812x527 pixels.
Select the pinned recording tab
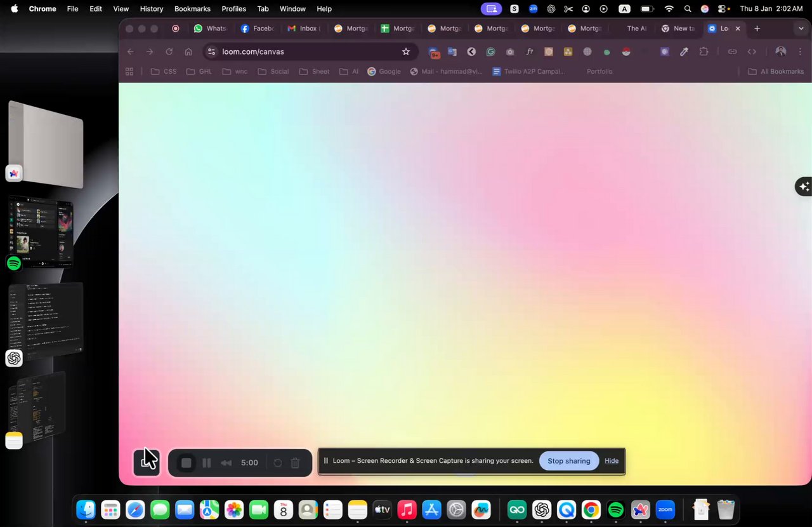[x=176, y=29]
